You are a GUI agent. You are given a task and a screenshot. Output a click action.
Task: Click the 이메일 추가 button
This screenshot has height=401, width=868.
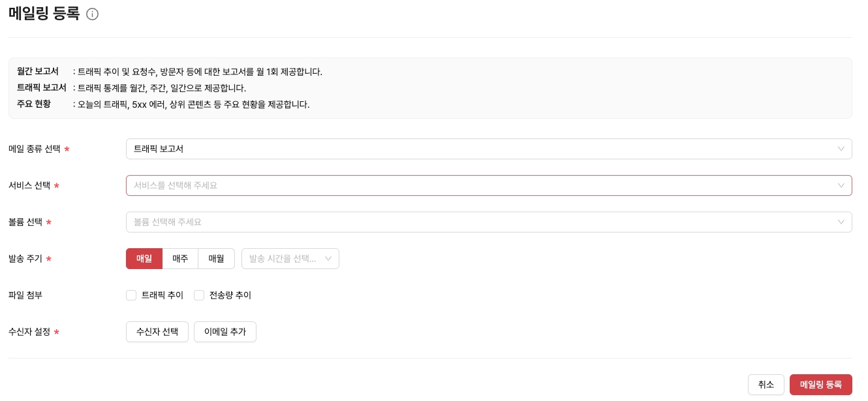[x=225, y=332]
